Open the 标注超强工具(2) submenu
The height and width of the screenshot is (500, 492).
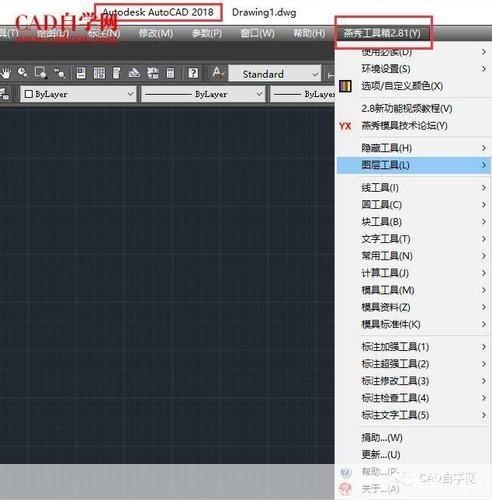tap(413, 364)
